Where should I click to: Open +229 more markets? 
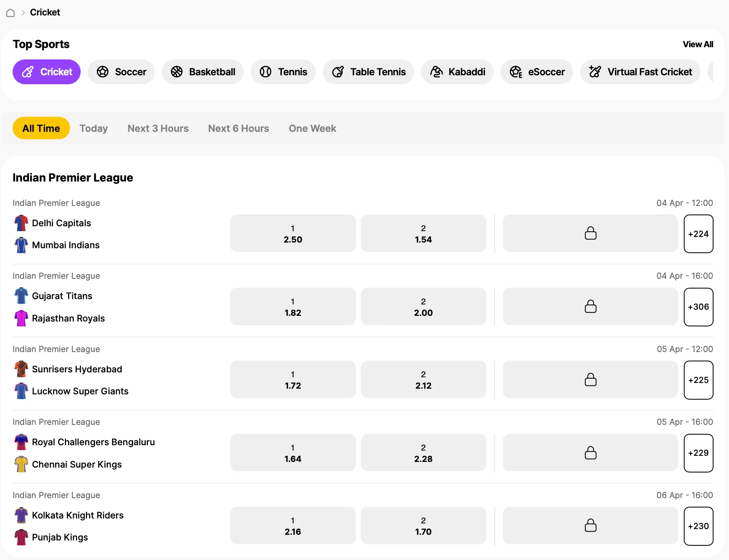pyautogui.click(x=698, y=453)
